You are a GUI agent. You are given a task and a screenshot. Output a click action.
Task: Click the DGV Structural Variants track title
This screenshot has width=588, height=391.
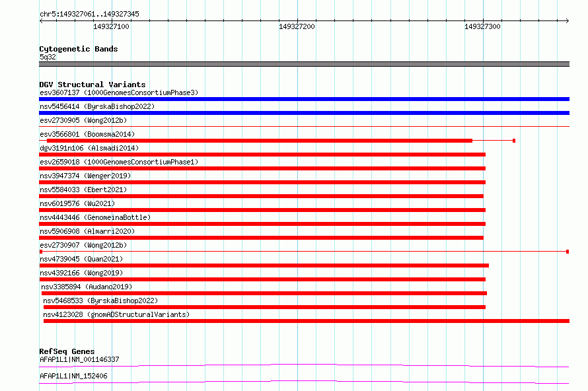(x=92, y=85)
